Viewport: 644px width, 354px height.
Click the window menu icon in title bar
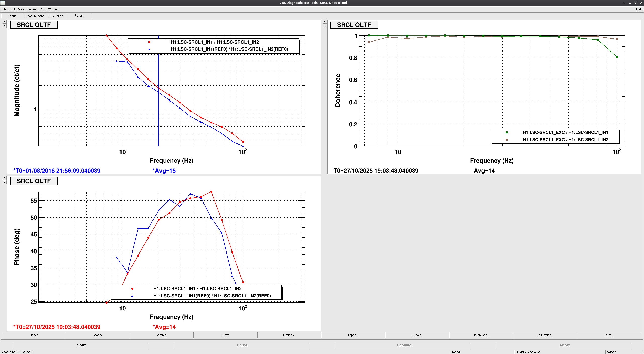point(3,3)
